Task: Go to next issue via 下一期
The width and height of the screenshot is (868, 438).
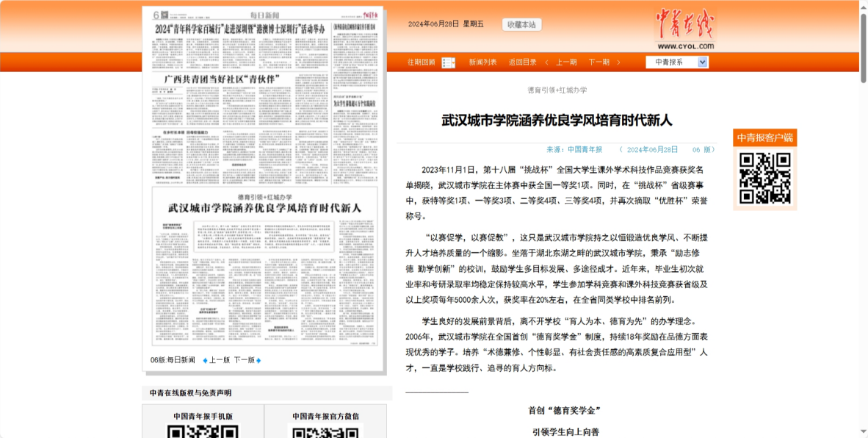Action: (598, 62)
